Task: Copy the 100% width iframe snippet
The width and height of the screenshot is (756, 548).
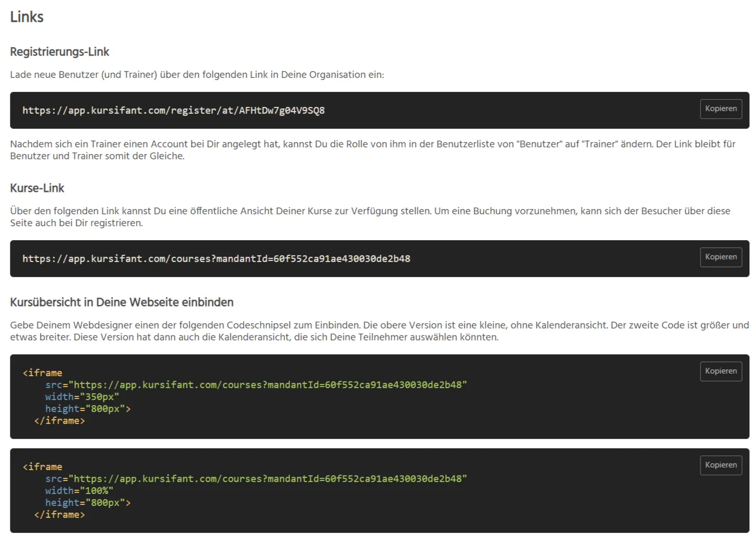Action: [720, 465]
